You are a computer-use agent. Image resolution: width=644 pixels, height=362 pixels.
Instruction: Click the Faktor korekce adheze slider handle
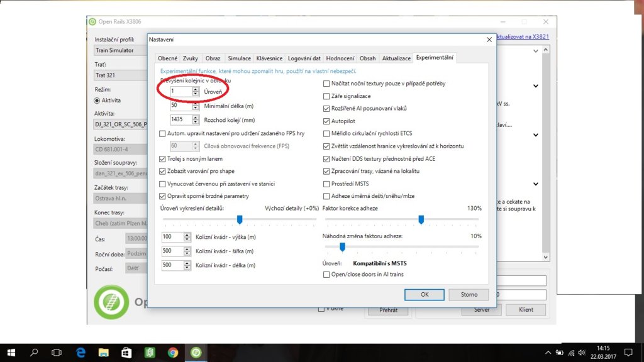coord(421,219)
